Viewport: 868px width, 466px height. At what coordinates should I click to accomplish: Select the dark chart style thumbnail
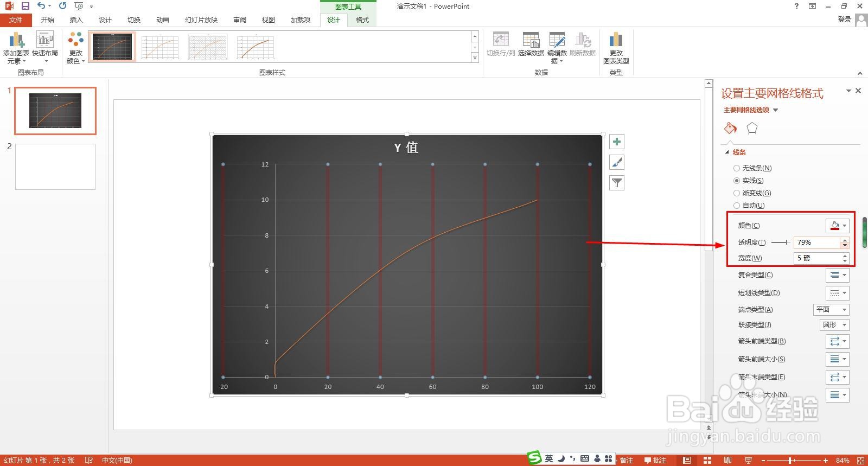(112, 47)
